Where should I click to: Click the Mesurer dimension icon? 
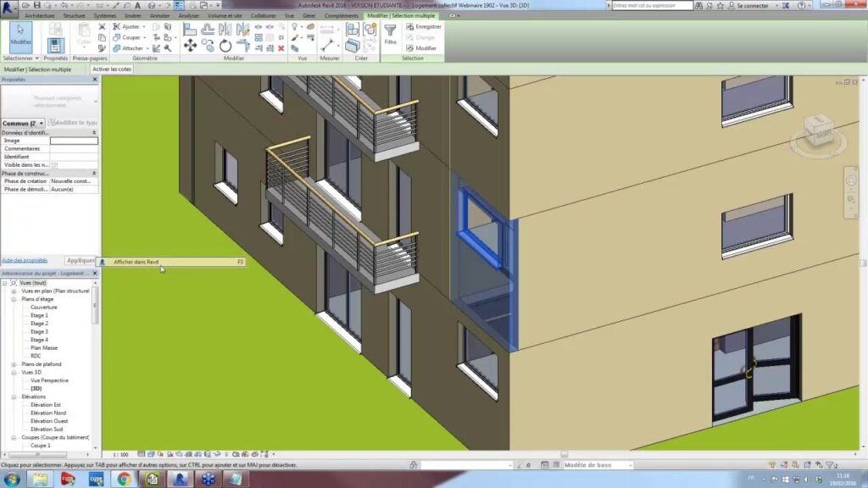[x=326, y=44]
